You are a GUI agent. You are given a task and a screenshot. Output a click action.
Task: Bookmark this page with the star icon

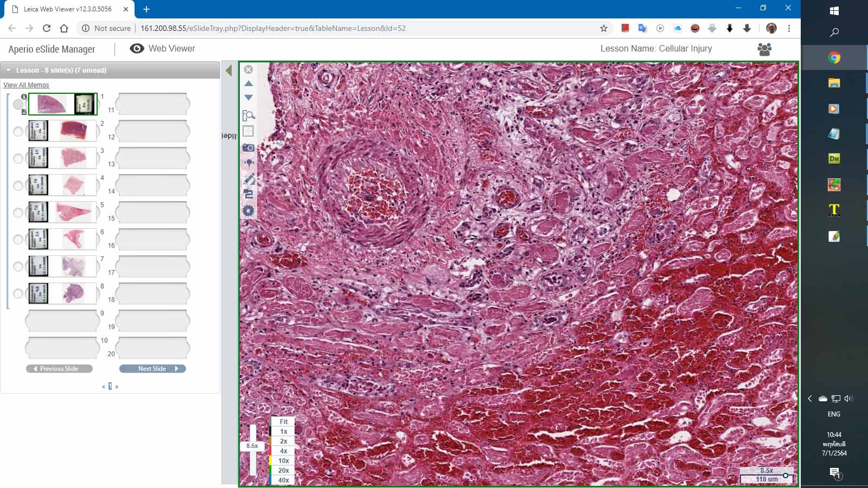(x=603, y=28)
